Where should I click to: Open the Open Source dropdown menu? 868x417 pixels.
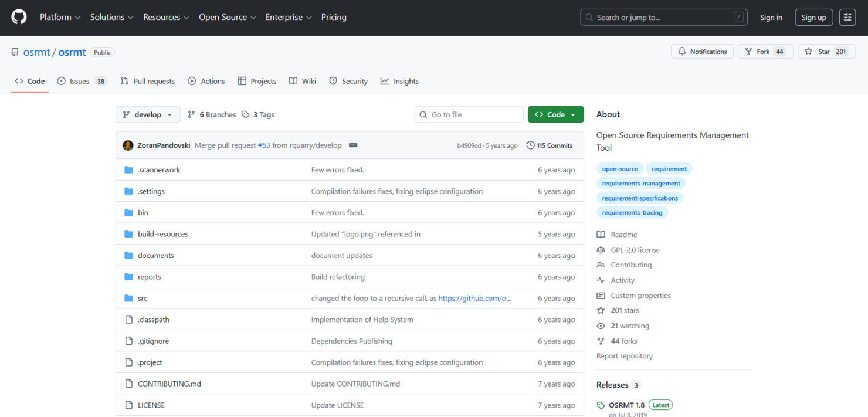(227, 18)
